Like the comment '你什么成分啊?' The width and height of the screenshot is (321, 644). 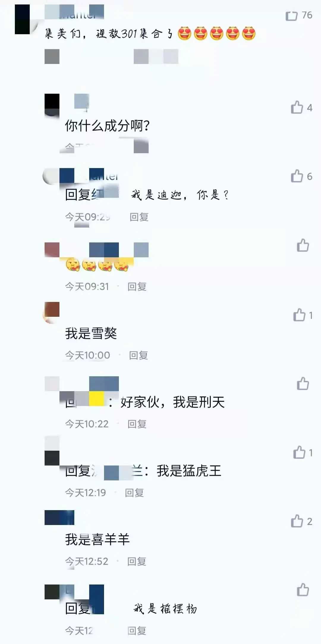pyautogui.click(x=297, y=107)
